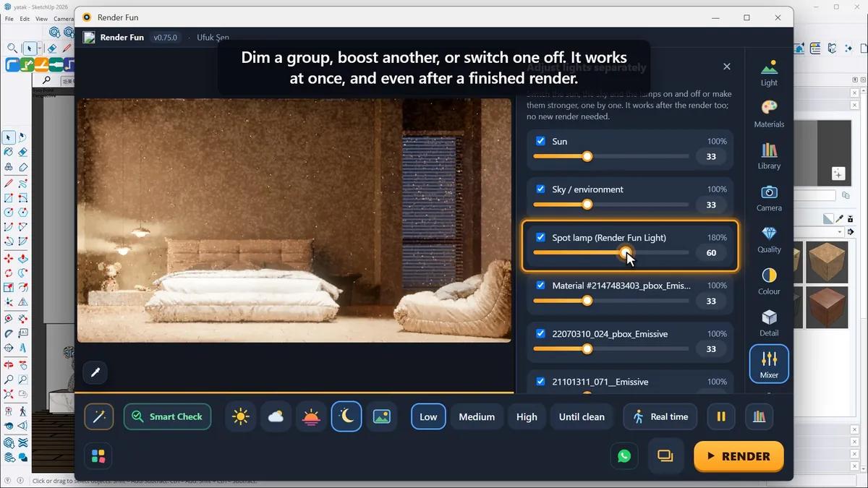This screenshot has width=868, height=488.
Task: Open the Quality settings panel
Action: coord(769,239)
